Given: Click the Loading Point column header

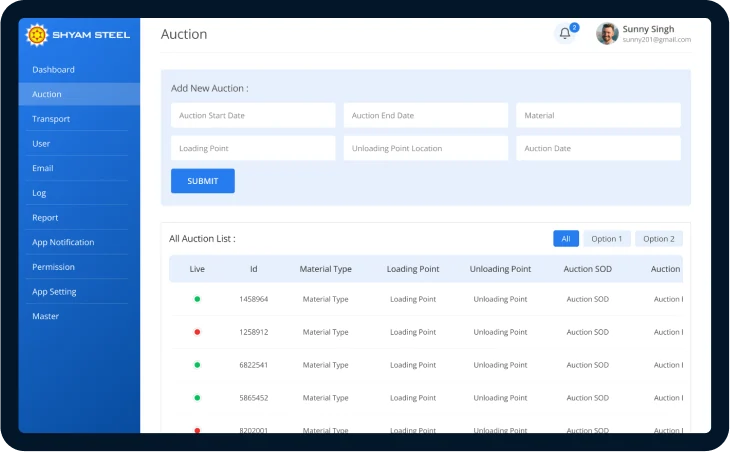Looking at the screenshot, I should (x=413, y=269).
